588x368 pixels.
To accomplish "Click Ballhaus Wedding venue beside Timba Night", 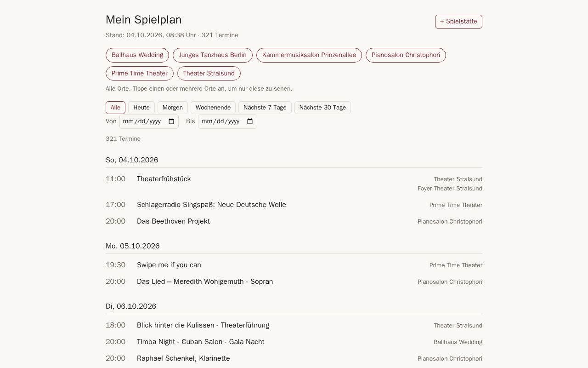I will tap(458, 342).
